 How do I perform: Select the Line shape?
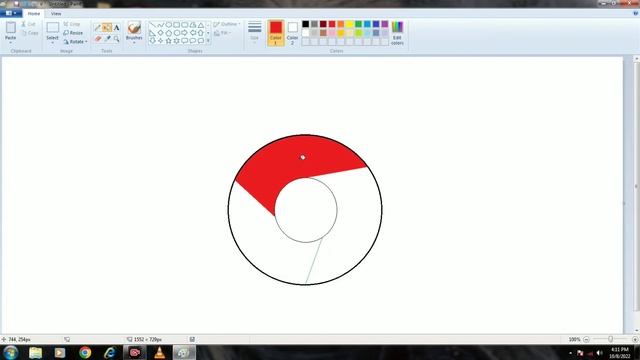point(152,25)
